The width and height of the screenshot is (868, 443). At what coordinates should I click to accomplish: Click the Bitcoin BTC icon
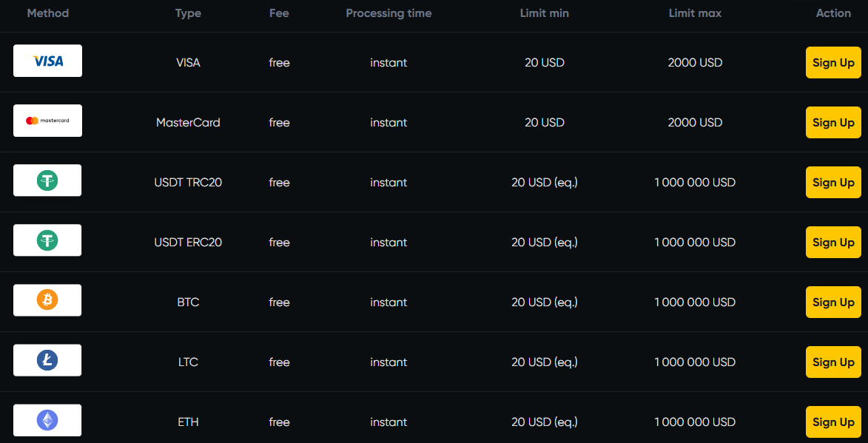click(x=47, y=300)
